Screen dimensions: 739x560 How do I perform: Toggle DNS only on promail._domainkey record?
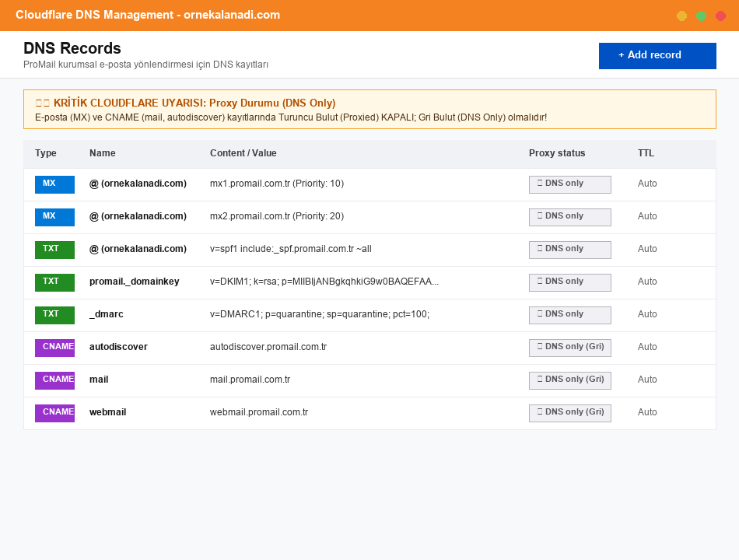[x=569, y=282]
